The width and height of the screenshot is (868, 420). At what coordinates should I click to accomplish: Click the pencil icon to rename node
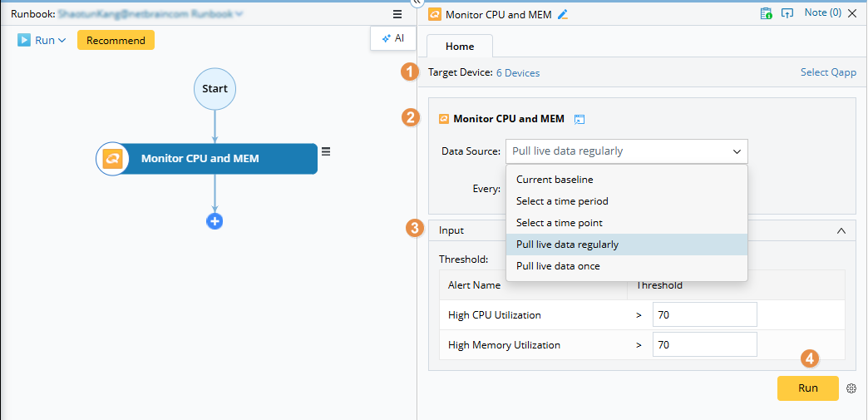[x=563, y=14]
